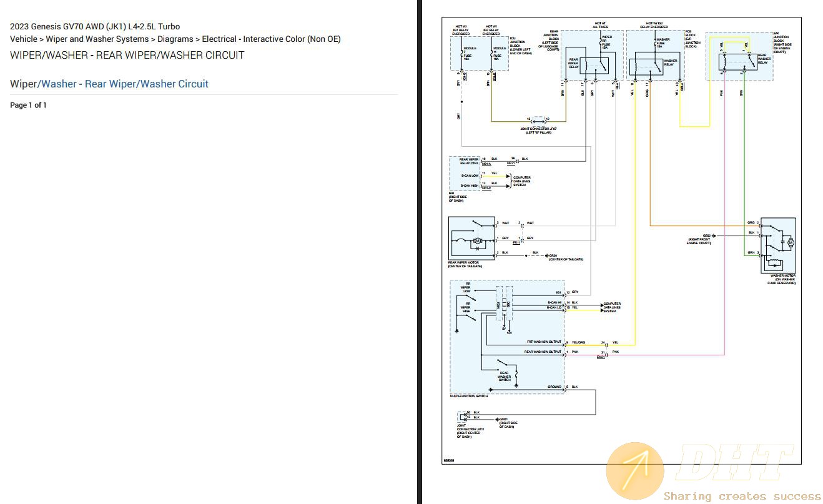The width and height of the screenshot is (823, 504).
Task: Click the 'REAR WASH SW OUTPUT' label
Action: click(543, 352)
